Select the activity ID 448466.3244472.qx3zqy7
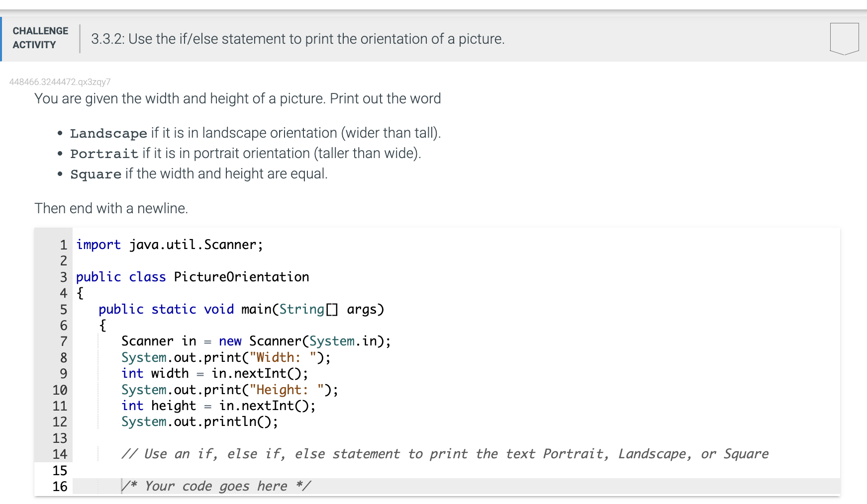867x504 pixels. [60, 82]
